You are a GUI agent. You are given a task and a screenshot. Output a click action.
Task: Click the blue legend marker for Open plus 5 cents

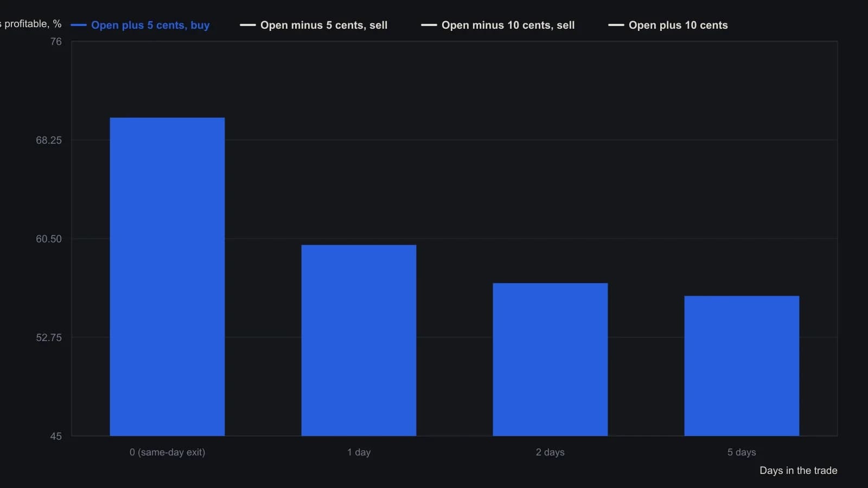click(x=79, y=25)
